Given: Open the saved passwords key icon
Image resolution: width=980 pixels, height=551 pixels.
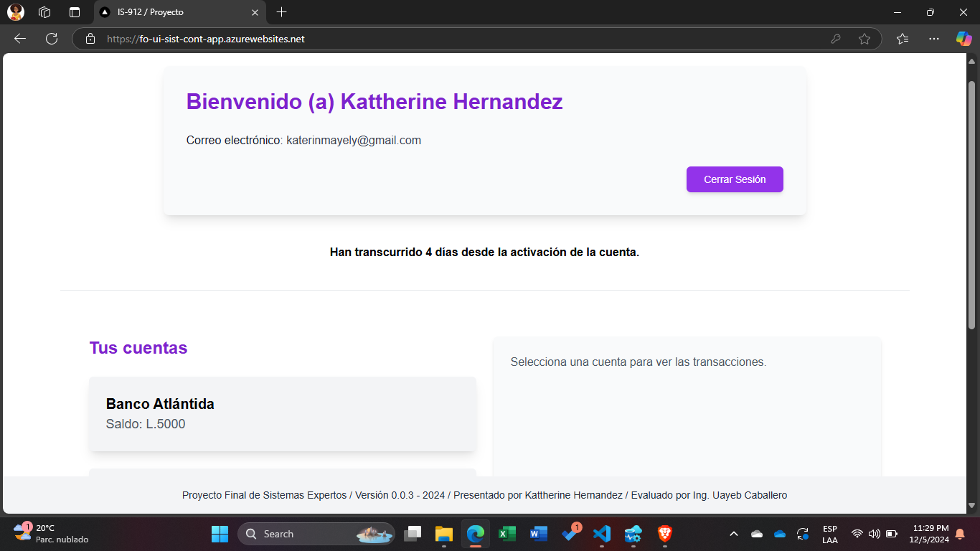Looking at the screenshot, I should click(835, 39).
